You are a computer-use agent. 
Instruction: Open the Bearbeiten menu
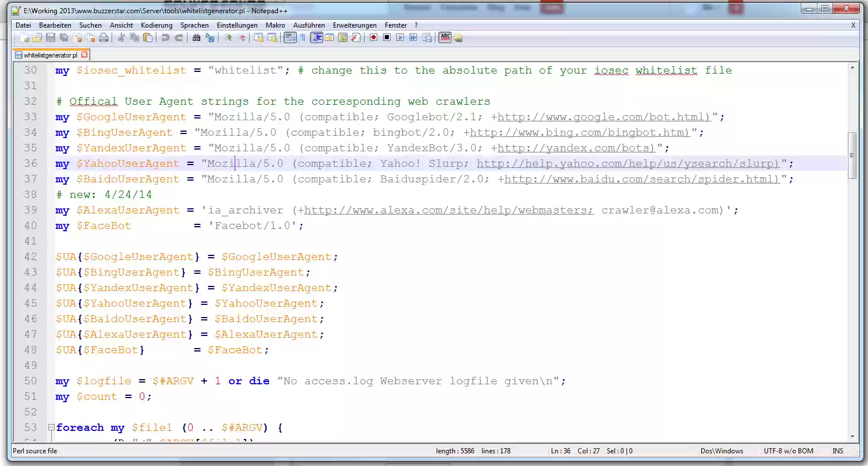[x=55, y=25]
